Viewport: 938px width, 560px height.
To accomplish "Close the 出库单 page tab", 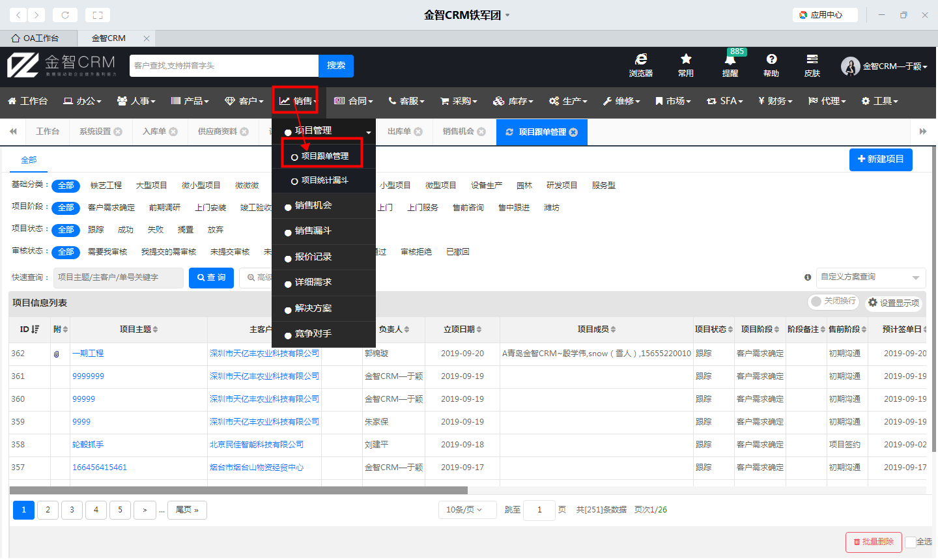I will [x=418, y=132].
